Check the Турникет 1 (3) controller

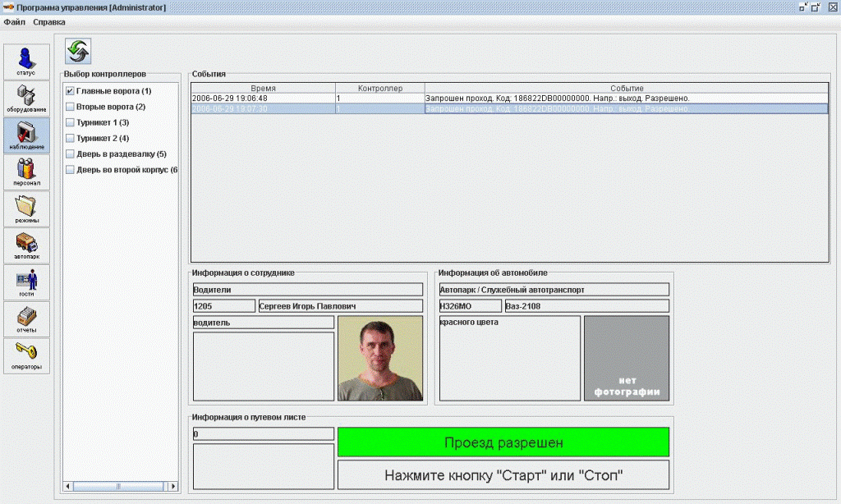pos(70,122)
